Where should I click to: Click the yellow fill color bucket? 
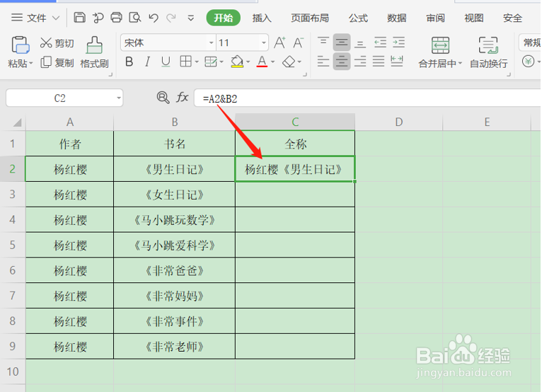tap(237, 62)
